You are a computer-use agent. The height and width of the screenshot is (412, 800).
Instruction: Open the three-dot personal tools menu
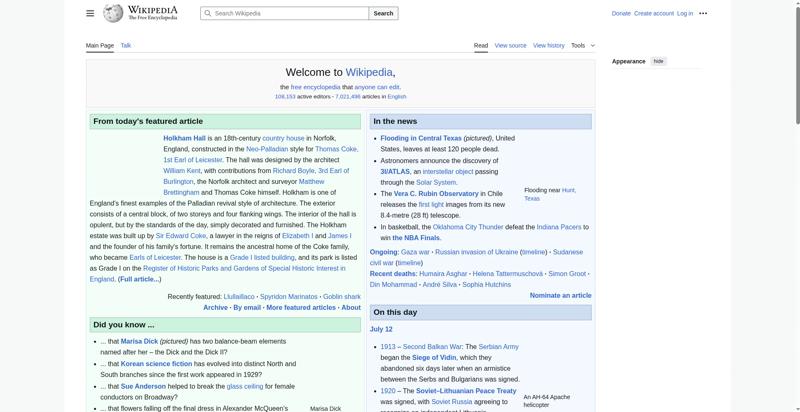tap(703, 13)
